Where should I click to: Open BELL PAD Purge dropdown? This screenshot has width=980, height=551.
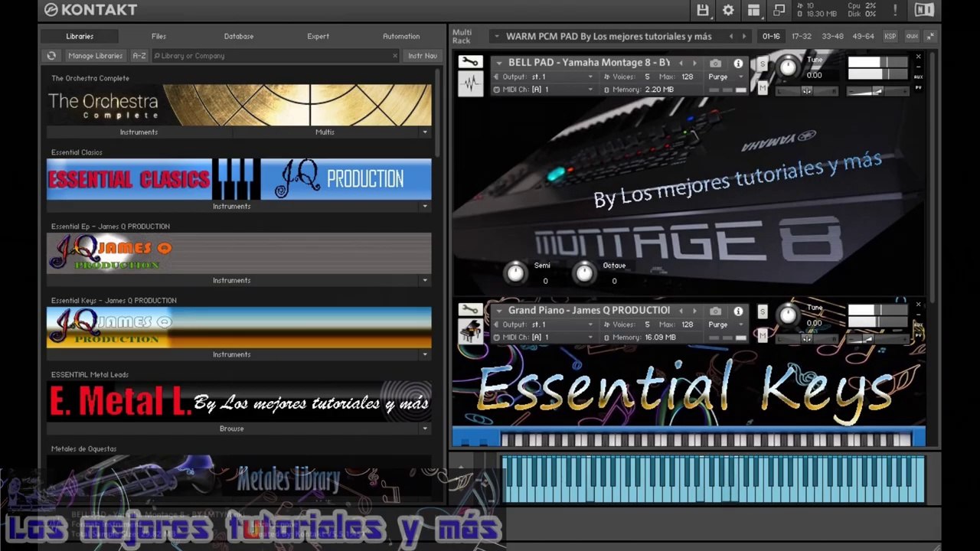[x=740, y=77]
